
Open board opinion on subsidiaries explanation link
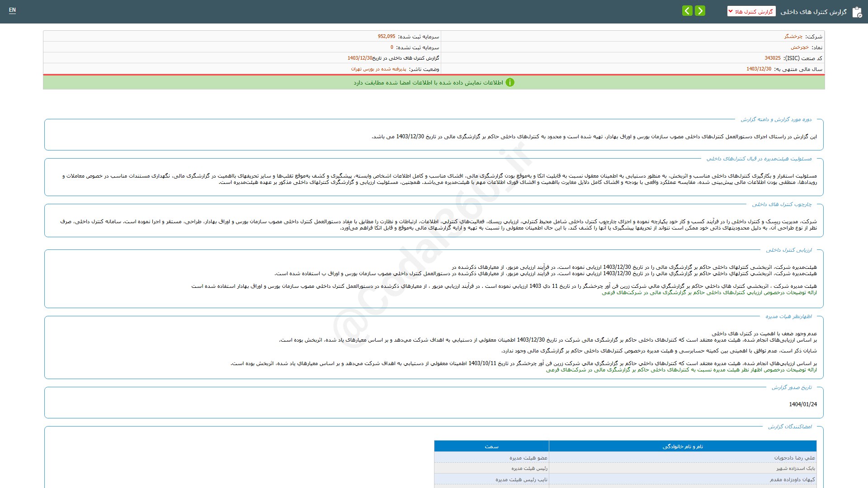tap(681, 370)
